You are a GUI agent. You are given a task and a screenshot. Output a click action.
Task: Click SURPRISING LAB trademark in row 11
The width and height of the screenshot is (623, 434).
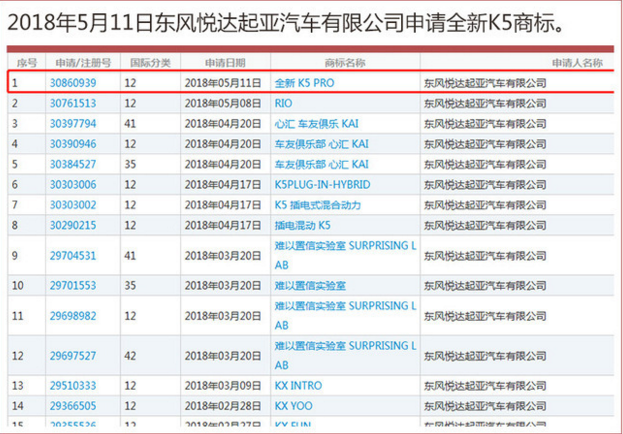(x=345, y=316)
